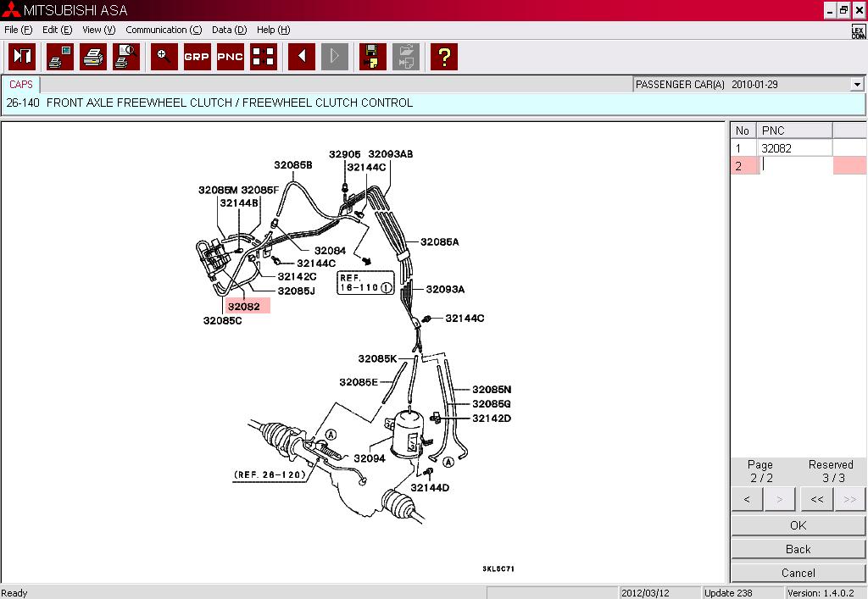Click the highlighted 32082 part label in diagram
Image resolution: width=868 pixels, height=599 pixels.
click(245, 306)
